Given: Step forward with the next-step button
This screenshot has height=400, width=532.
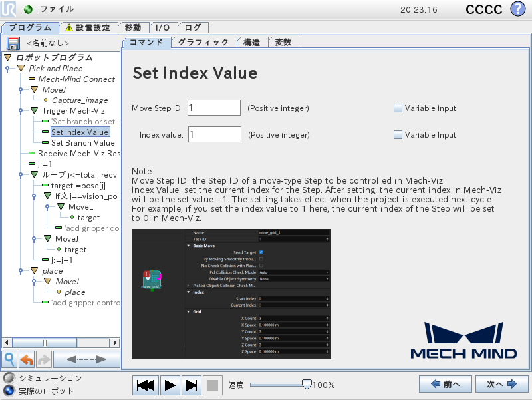Looking at the screenshot, I should 192,385.
